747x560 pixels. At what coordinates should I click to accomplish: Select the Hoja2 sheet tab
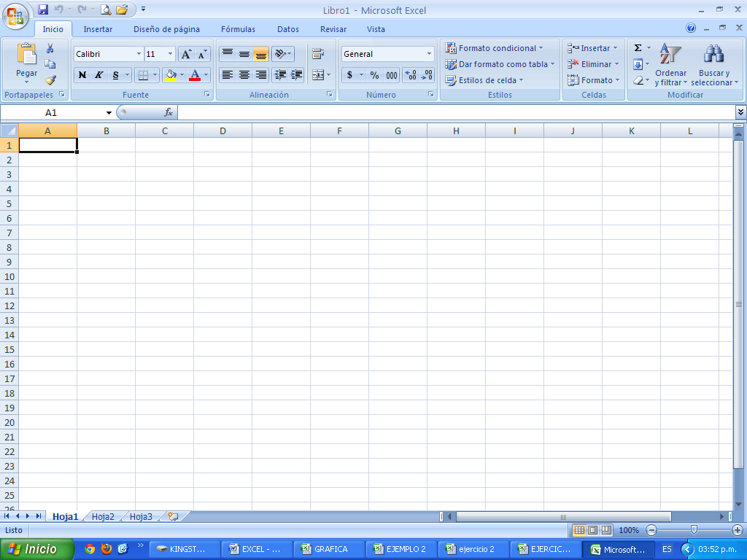(x=101, y=516)
